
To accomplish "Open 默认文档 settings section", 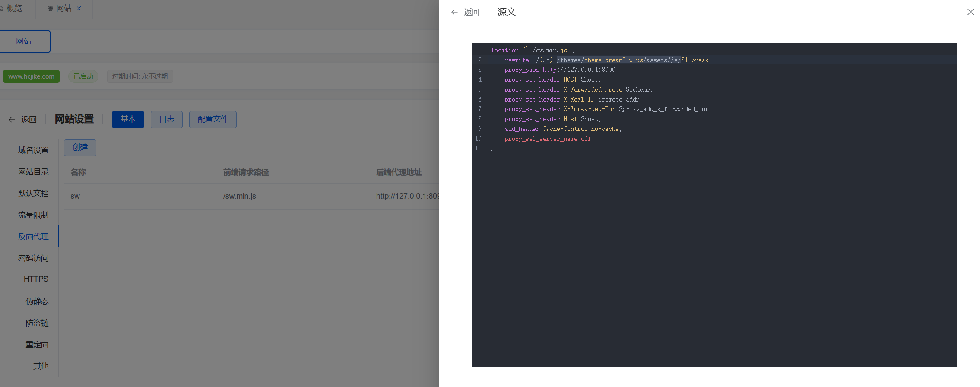I will pos(33,193).
